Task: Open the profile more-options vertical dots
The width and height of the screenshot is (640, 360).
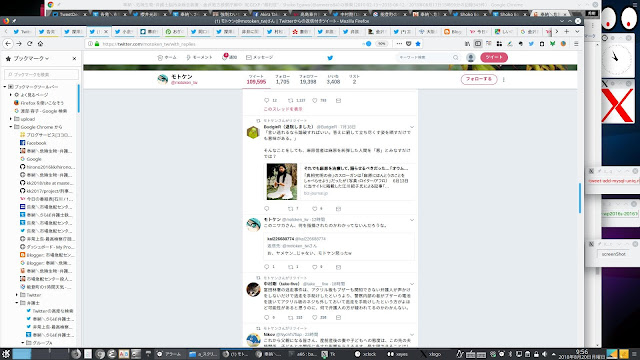Action: (504, 80)
